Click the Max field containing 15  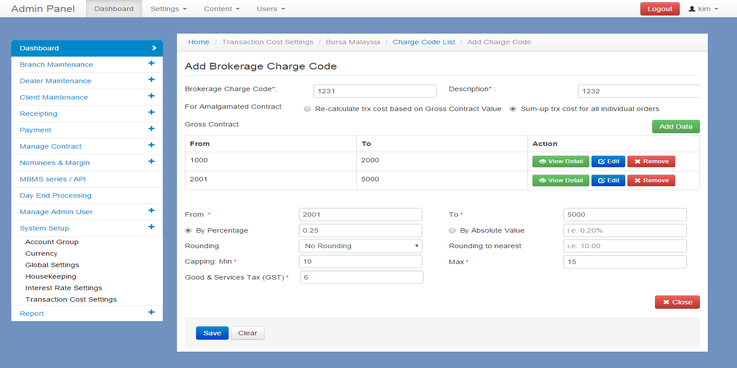pyautogui.click(x=625, y=262)
